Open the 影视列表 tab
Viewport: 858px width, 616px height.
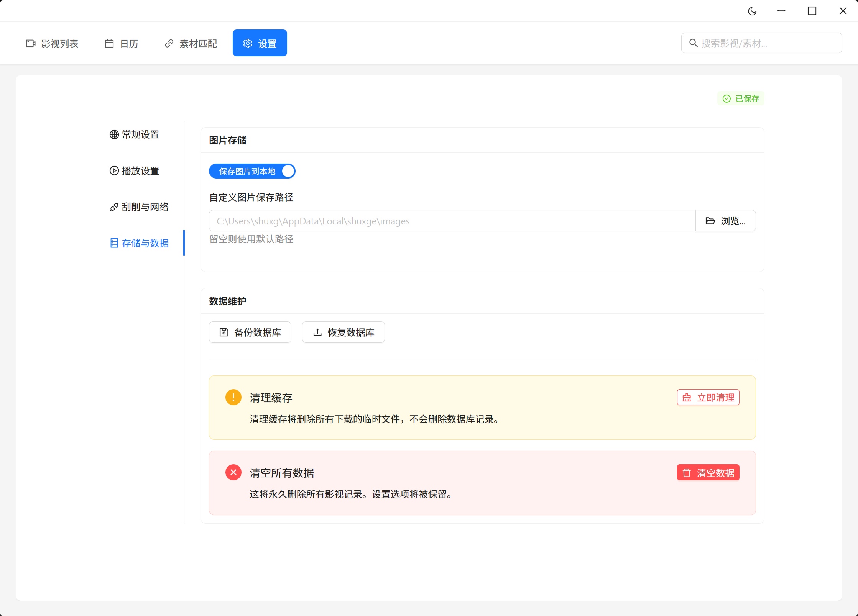[52, 43]
